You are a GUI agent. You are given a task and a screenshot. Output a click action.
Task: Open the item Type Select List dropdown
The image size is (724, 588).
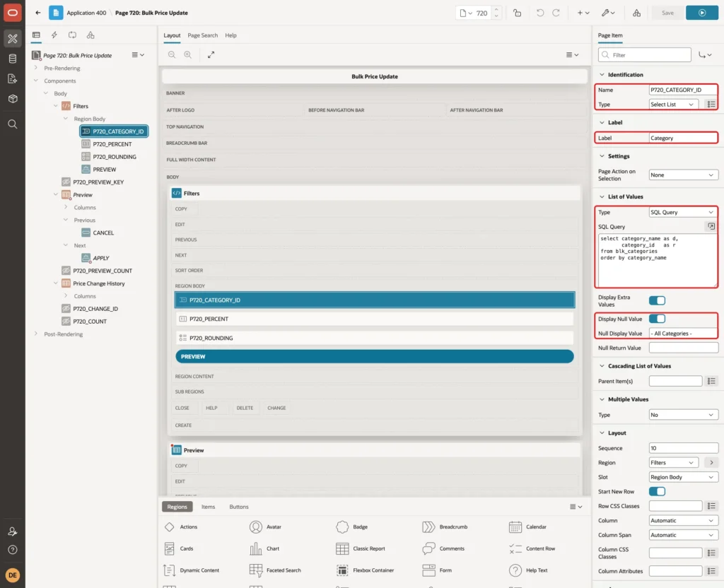pyautogui.click(x=672, y=105)
